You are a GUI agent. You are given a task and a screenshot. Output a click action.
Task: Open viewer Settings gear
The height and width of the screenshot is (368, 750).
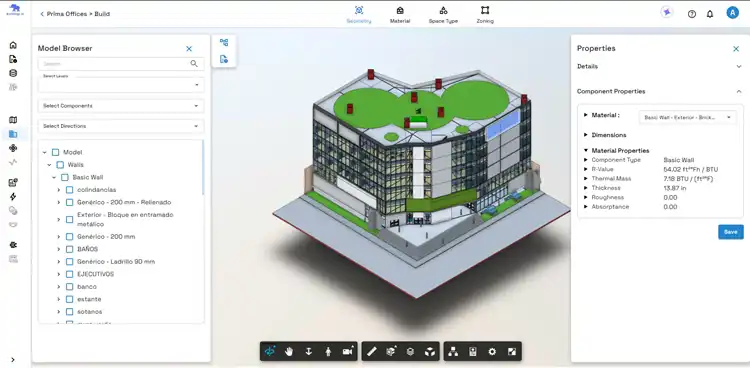(492, 351)
